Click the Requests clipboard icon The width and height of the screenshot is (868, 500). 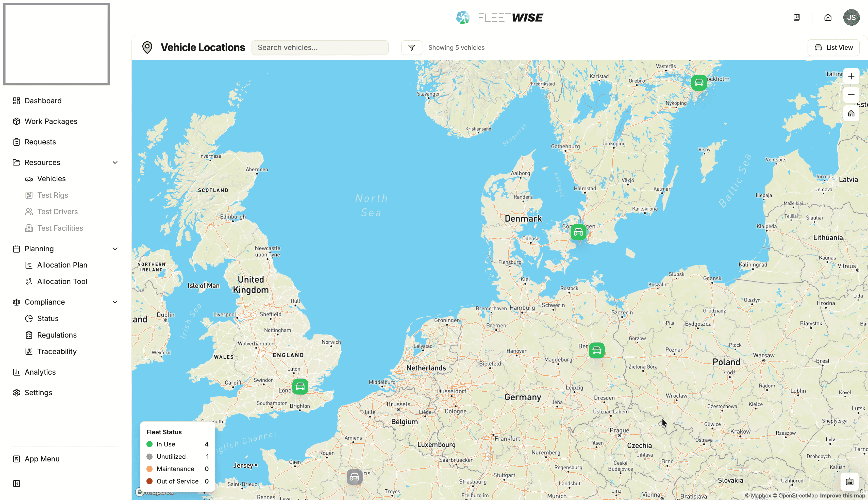pyautogui.click(x=16, y=142)
